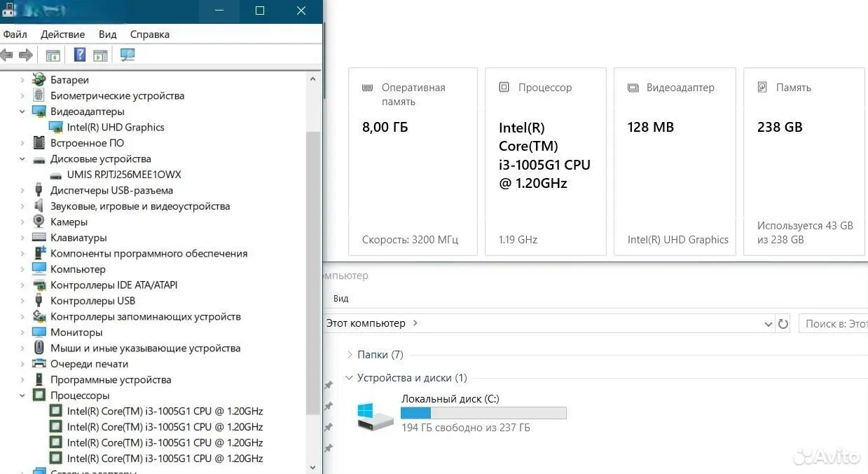Image resolution: width=868 pixels, height=474 pixels.
Task: Click the Контроллеры USB icon
Action: click(x=39, y=301)
